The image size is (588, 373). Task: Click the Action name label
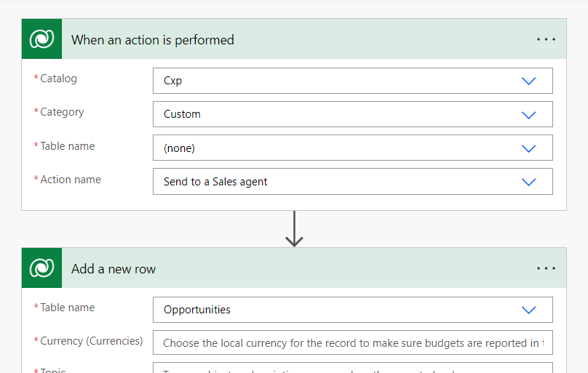71,180
